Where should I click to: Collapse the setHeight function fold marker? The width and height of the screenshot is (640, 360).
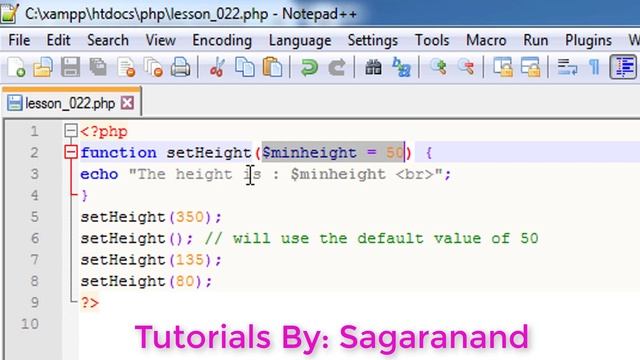(71, 152)
